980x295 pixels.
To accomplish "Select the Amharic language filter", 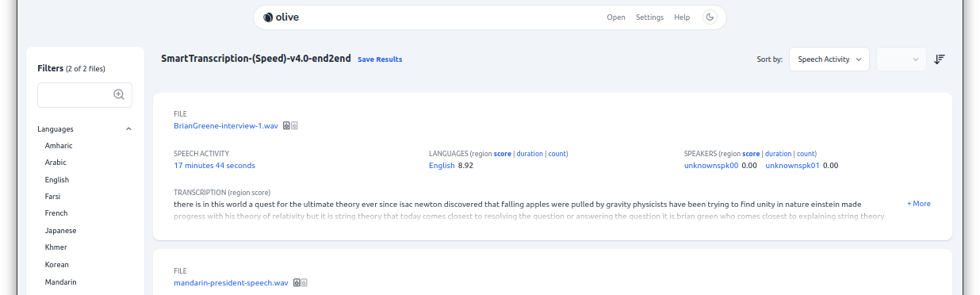I will click(59, 146).
